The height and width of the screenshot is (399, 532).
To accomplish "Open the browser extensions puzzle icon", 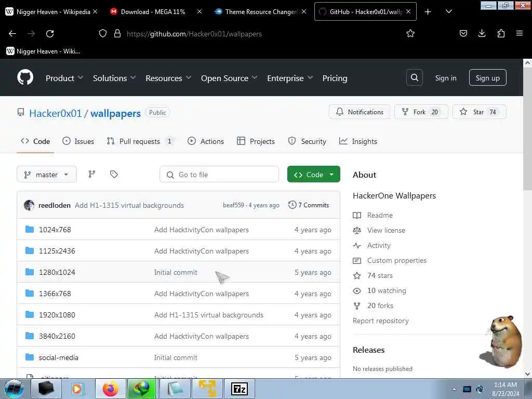I will point(501,33).
